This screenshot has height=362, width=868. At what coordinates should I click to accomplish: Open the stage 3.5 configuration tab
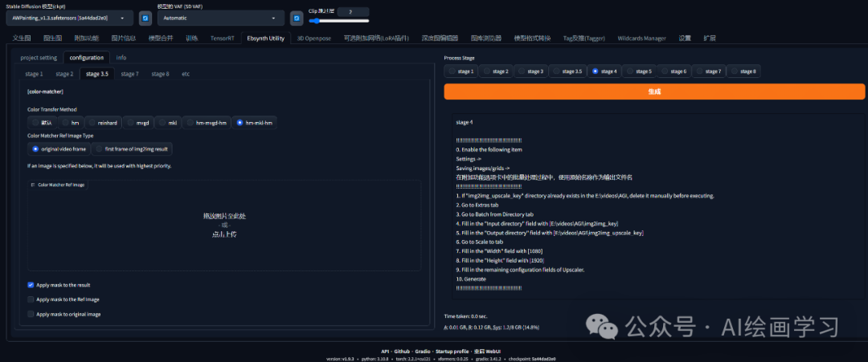[x=97, y=74]
